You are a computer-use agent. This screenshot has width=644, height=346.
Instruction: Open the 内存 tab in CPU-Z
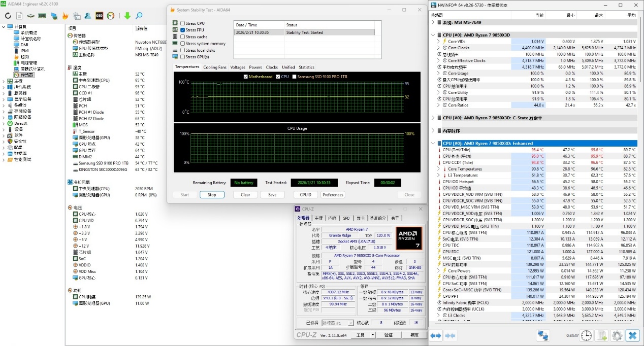332,218
